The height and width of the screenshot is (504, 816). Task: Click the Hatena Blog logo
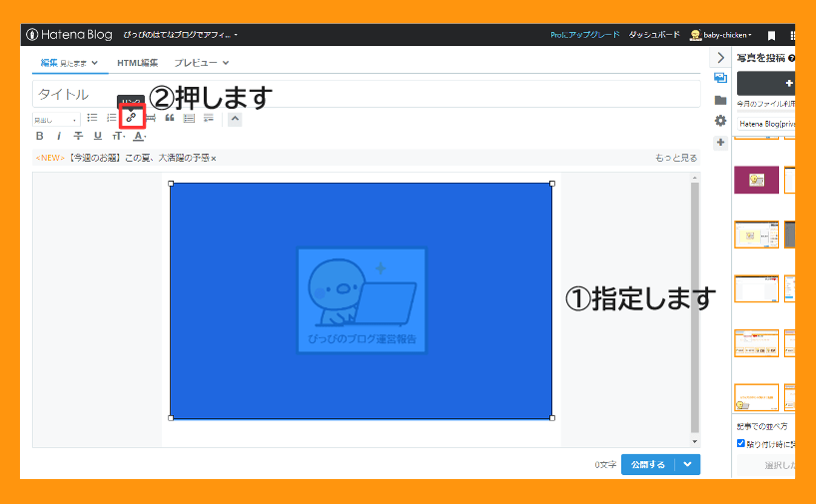tap(69, 35)
